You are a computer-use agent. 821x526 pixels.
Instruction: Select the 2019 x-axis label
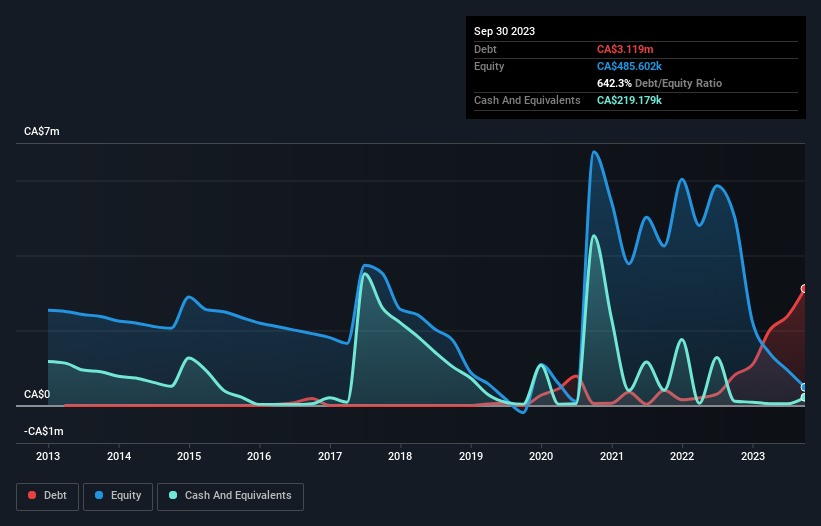(471, 456)
